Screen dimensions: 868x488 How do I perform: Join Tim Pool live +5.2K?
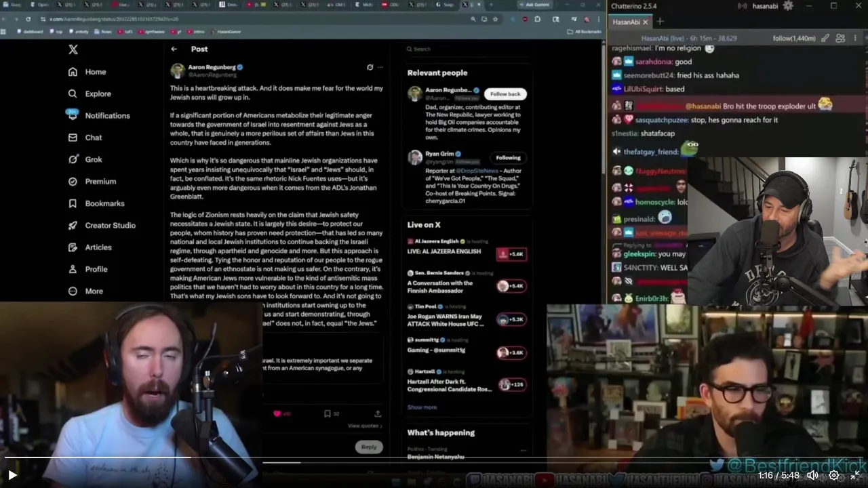pos(511,319)
